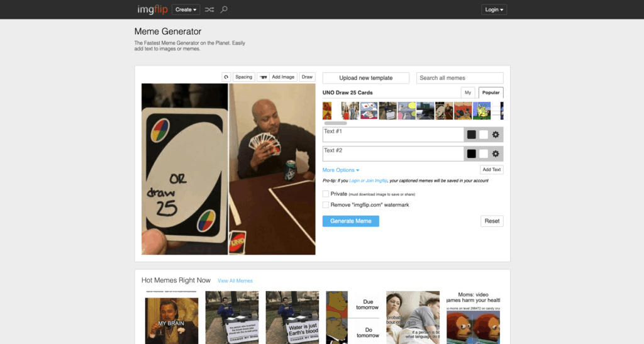Click into the Text #1 input box
The width and height of the screenshot is (644, 344).
393,135
